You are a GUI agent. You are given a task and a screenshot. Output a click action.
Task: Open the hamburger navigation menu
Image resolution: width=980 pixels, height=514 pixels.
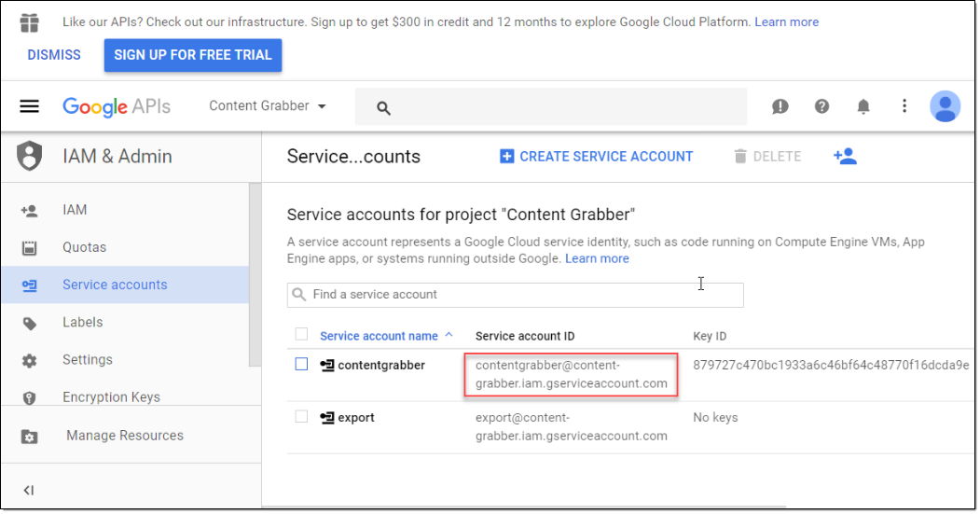click(30, 106)
